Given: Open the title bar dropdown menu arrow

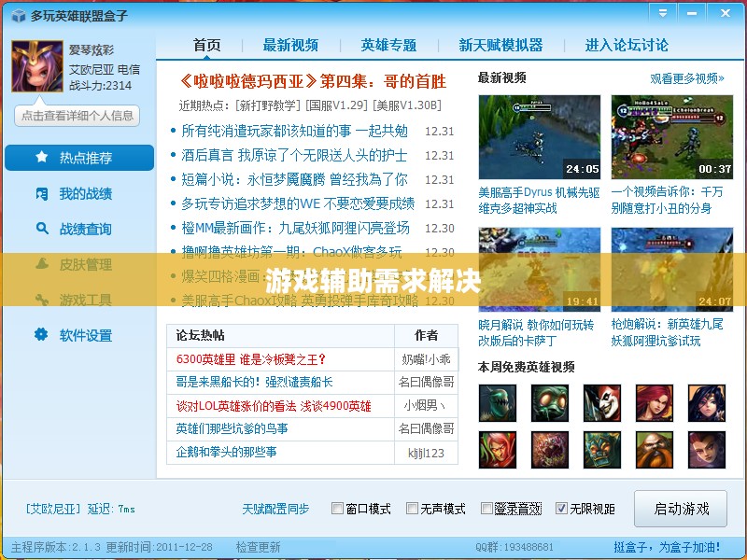Looking at the screenshot, I should (x=663, y=13).
